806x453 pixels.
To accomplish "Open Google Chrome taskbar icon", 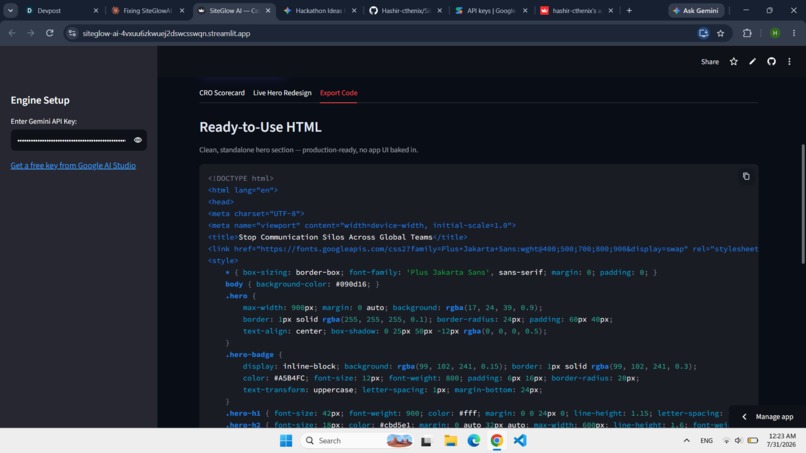I will click(x=497, y=441).
